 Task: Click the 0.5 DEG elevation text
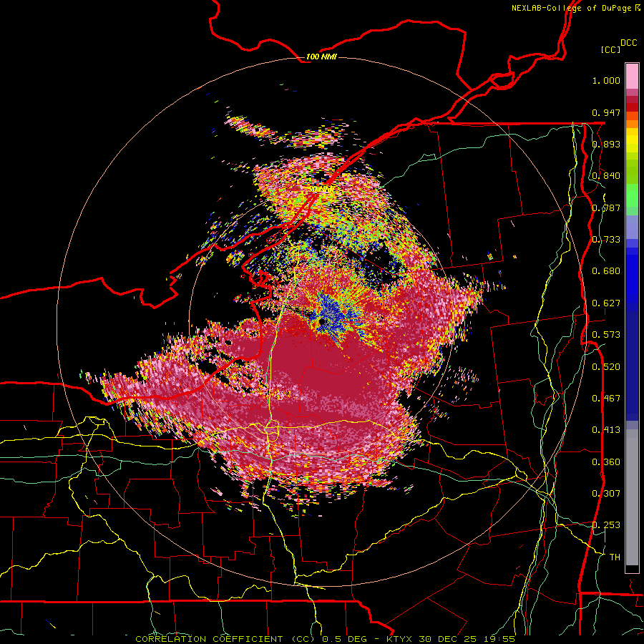pos(346,639)
